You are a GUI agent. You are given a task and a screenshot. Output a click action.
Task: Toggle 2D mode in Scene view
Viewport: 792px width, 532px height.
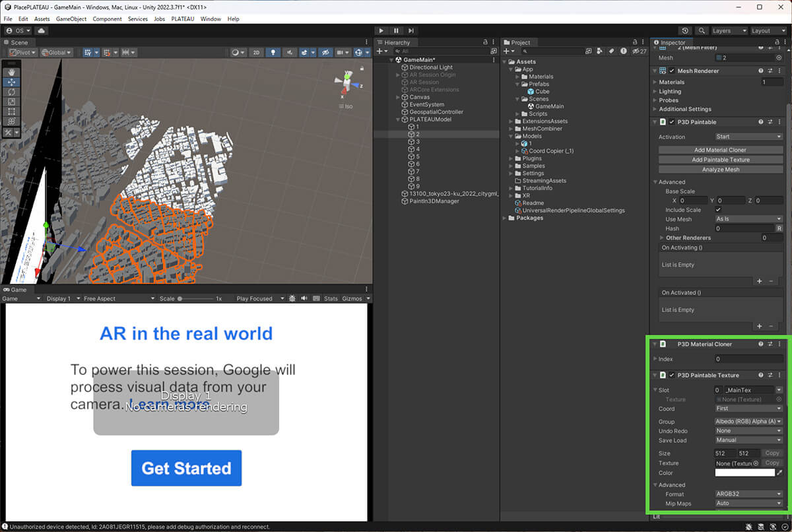pyautogui.click(x=257, y=52)
